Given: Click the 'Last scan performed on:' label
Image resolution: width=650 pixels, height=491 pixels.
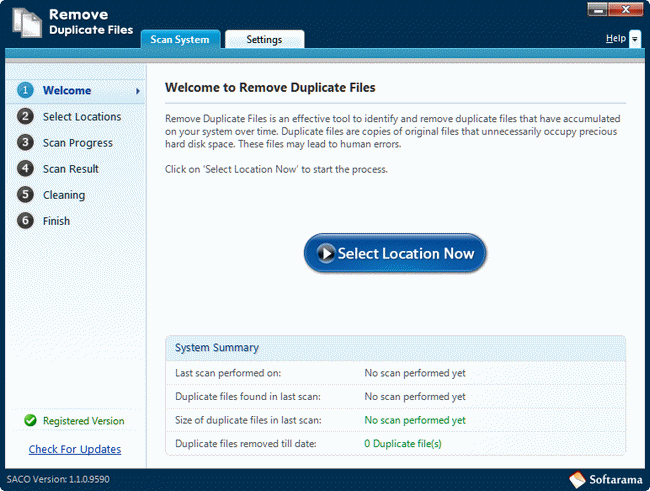Looking at the screenshot, I should (x=228, y=373).
